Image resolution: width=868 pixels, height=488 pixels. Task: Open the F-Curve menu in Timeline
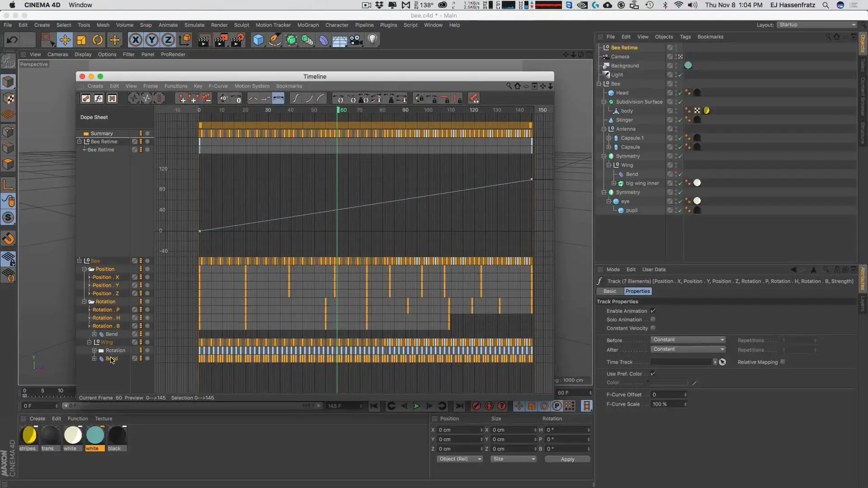click(x=218, y=86)
